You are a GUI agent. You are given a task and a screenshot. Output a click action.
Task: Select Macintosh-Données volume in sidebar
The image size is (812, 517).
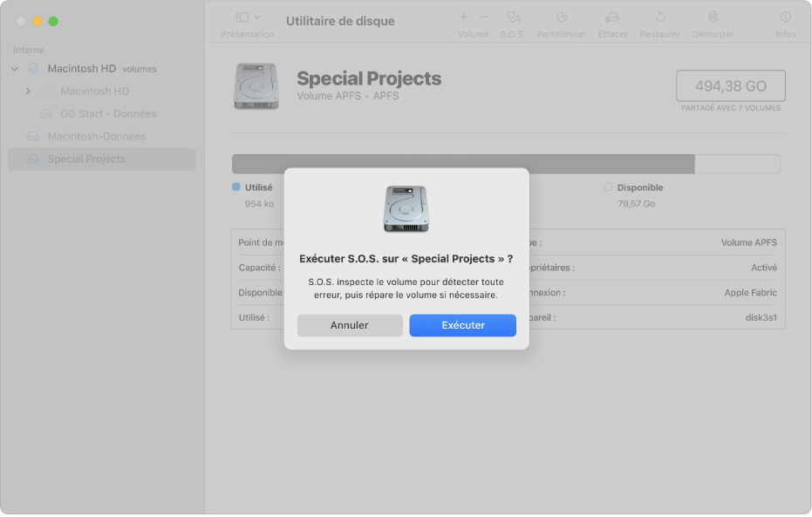tap(102, 137)
